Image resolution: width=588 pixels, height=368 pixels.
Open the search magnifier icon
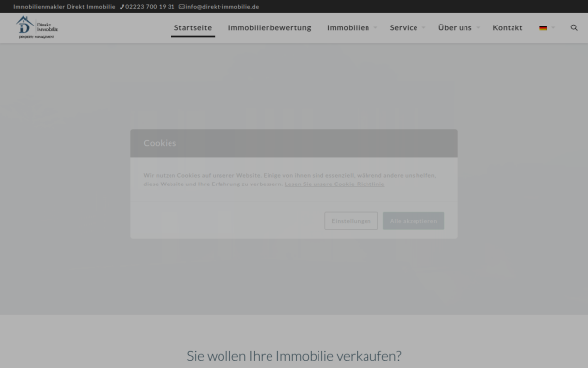(x=574, y=27)
